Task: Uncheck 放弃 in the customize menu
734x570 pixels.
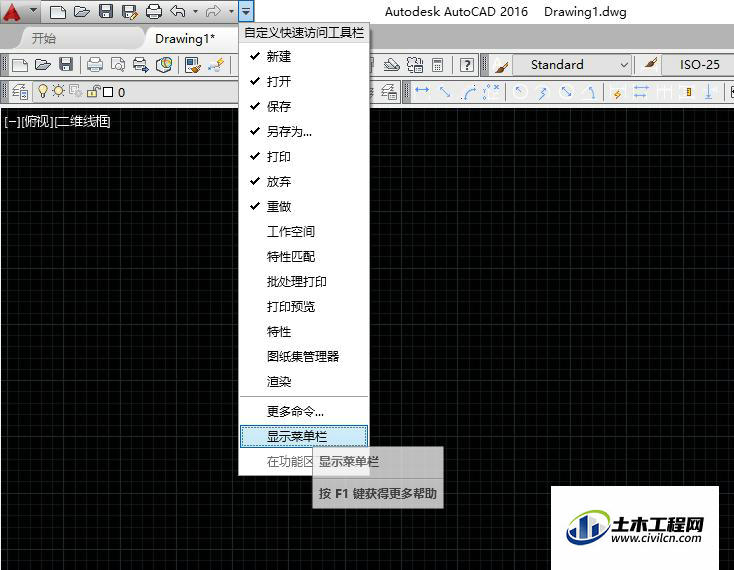Action: (x=303, y=182)
